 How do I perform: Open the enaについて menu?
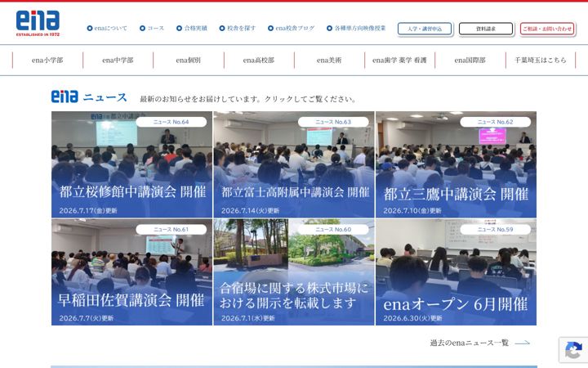[x=107, y=28]
